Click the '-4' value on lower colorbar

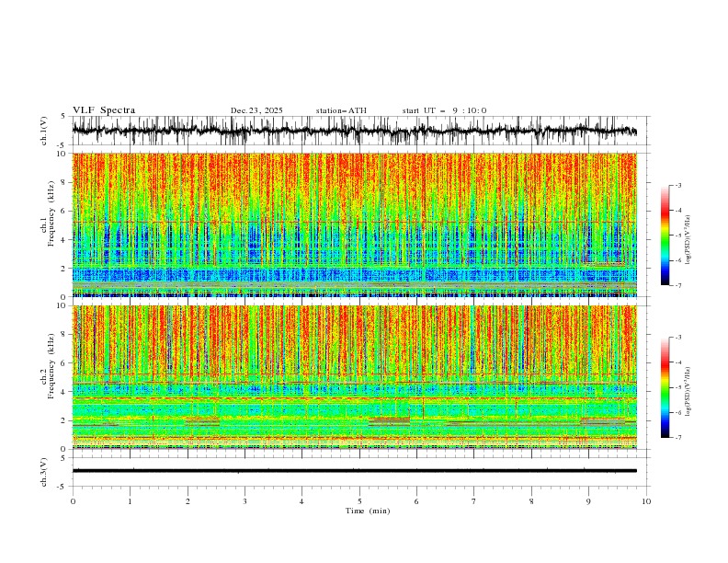coord(678,362)
